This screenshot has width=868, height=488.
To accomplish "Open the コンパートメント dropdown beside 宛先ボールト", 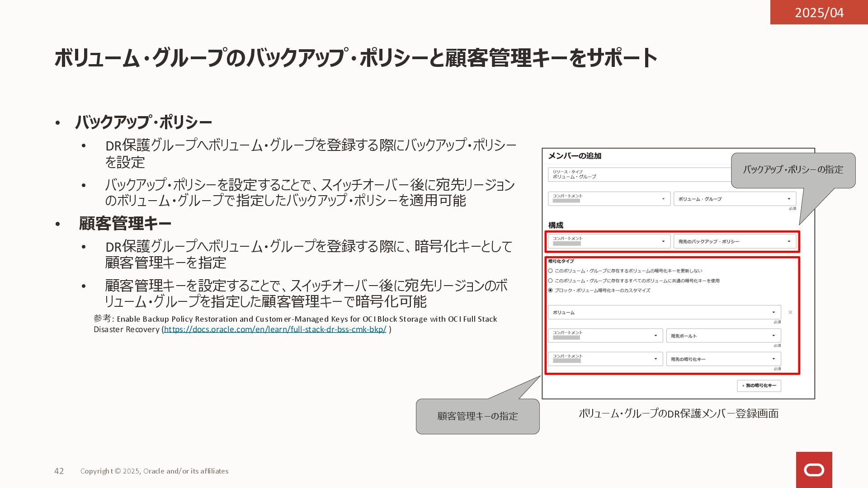I will (x=605, y=336).
